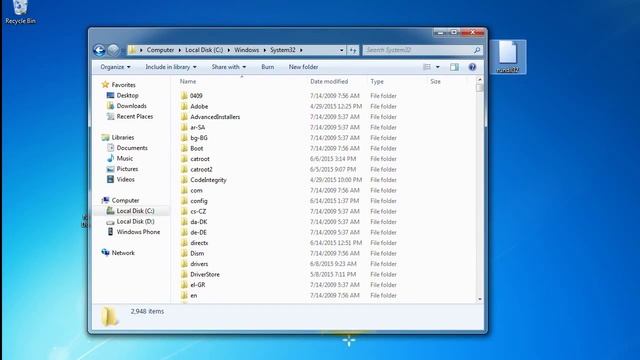Viewport: 640px width, 360px height.
Task: Select the bg-BG folder icon
Action: click(184, 138)
